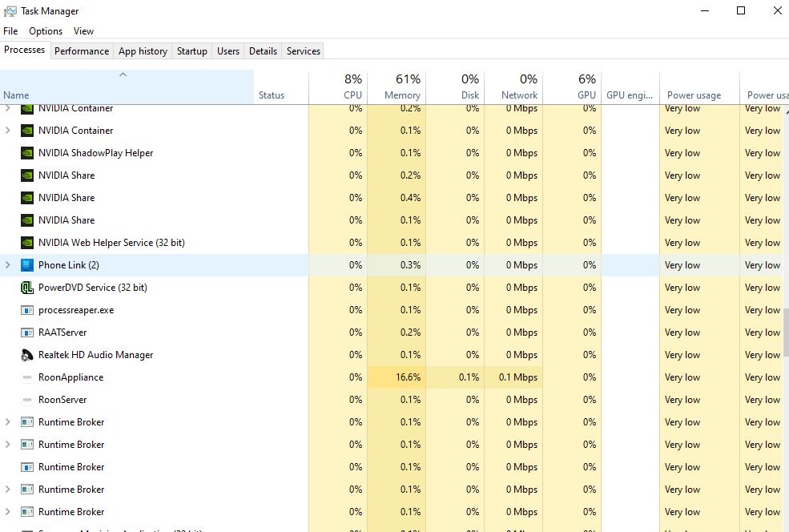Click the 16.6% memory value
Viewport: 789px width, 532px height.
(408, 377)
